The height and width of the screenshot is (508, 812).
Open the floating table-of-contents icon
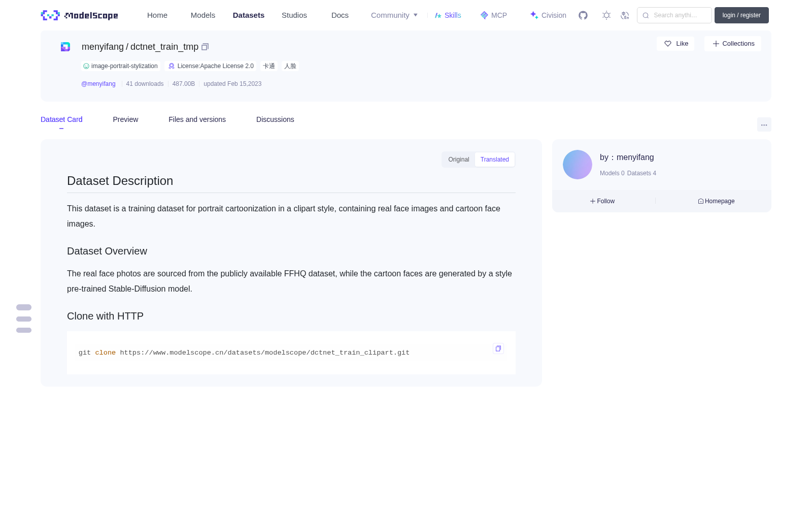[24, 319]
